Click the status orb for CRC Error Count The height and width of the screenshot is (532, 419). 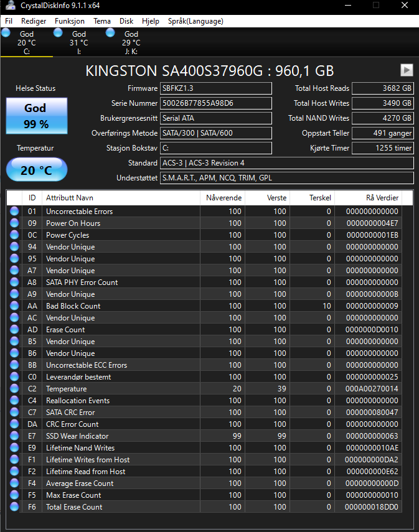14,424
